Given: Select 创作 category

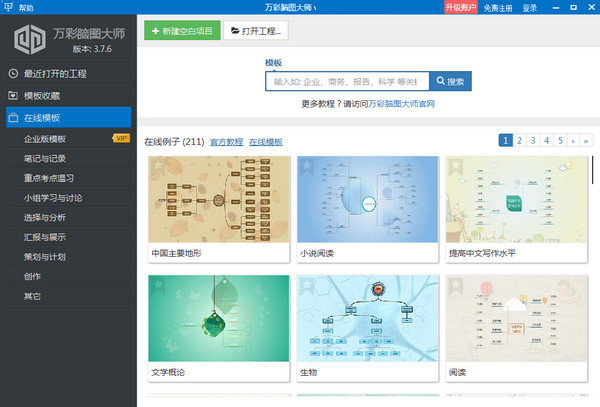Looking at the screenshot, I should pos(33,276).
